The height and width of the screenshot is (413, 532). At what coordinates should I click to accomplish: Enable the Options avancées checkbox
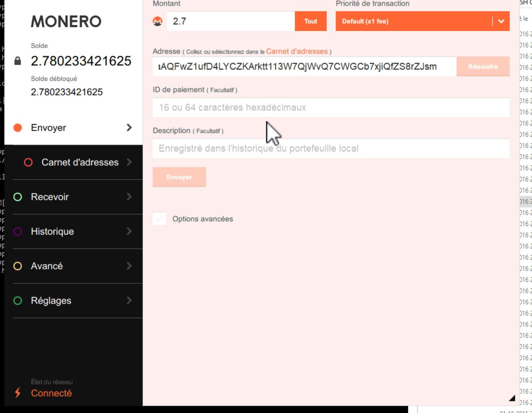160,219
